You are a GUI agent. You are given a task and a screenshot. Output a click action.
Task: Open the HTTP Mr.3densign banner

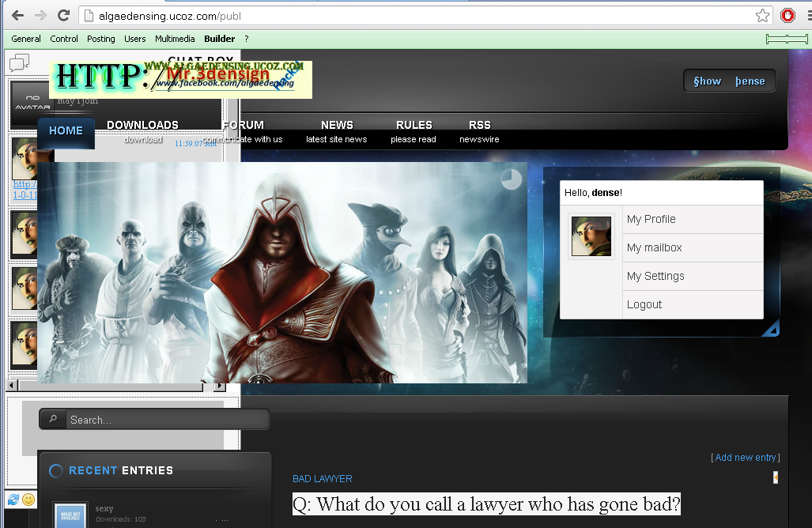click(181, 80)
